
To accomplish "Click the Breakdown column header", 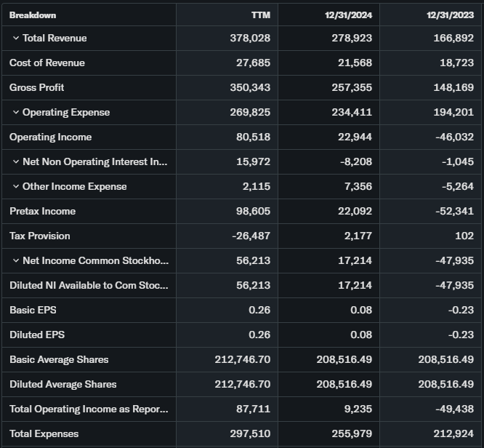I will click(33, 15).
